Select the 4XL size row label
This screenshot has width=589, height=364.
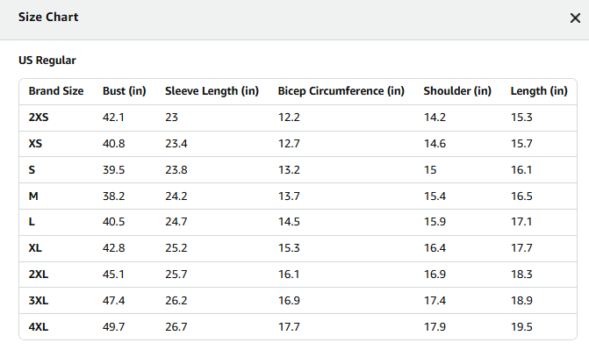39,327
